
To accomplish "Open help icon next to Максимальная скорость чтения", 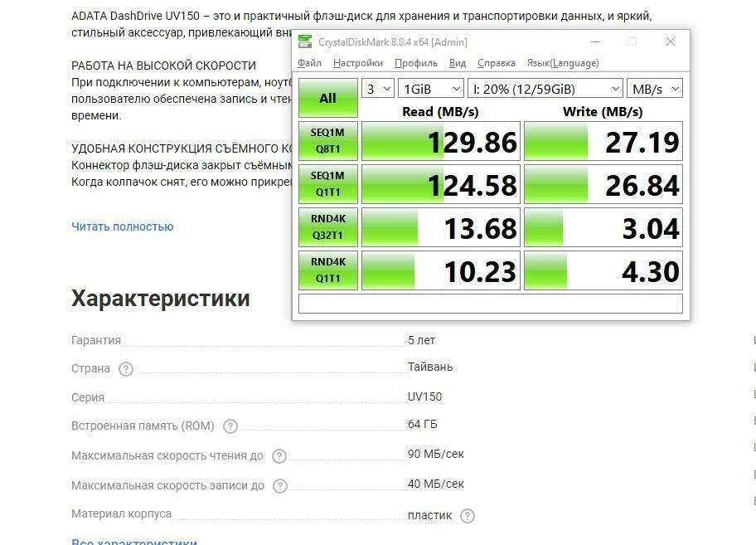I will [279, 456].
